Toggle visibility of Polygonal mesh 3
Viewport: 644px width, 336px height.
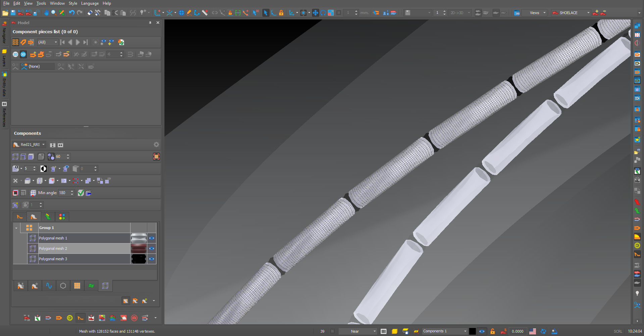point(152,259)
